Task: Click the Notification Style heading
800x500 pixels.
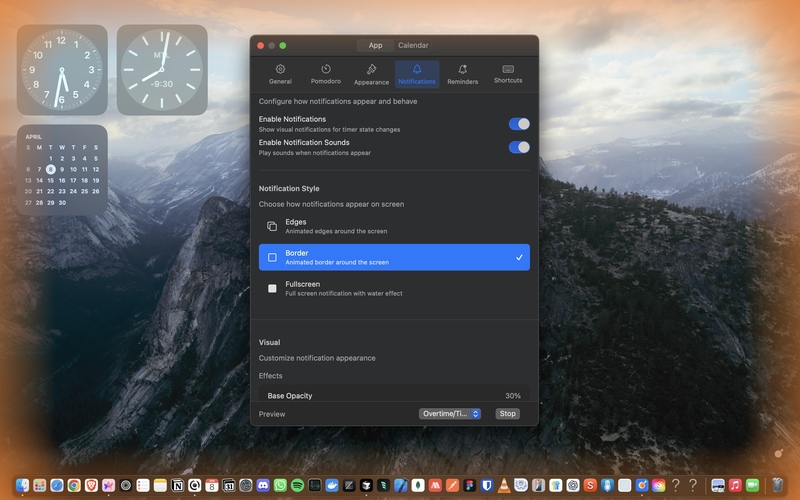Action: coord(289,188)
